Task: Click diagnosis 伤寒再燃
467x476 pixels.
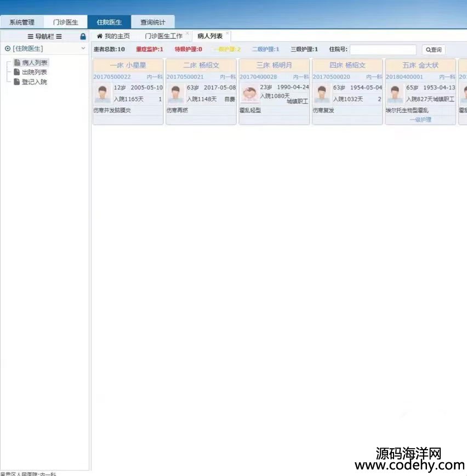Action: 177,110
